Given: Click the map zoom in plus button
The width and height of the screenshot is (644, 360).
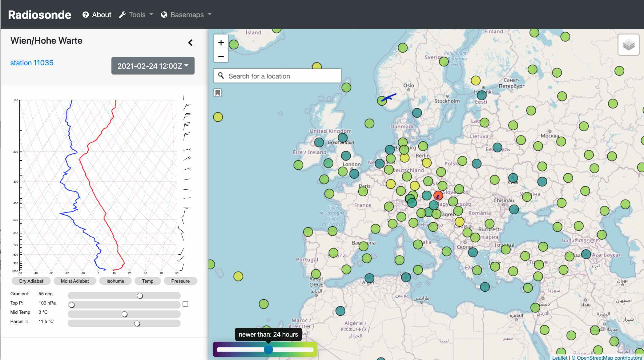Looking at the screenshot, I should (x=221, y=42).
